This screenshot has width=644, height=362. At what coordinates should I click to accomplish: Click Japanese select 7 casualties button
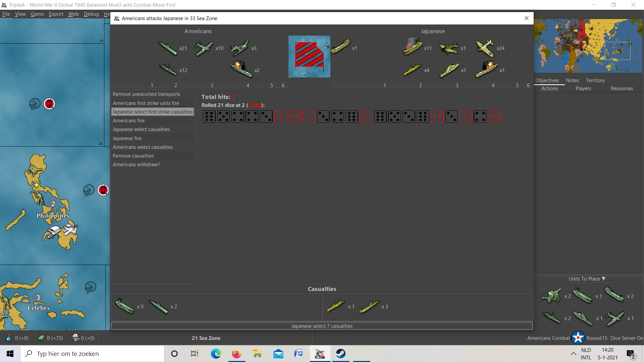(x=322, y=326)
